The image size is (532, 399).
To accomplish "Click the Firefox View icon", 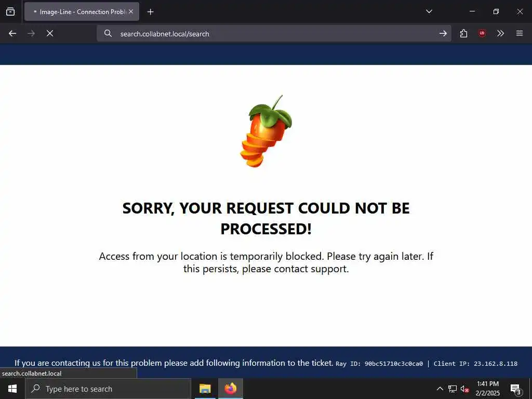I will (x=10, y=11).
